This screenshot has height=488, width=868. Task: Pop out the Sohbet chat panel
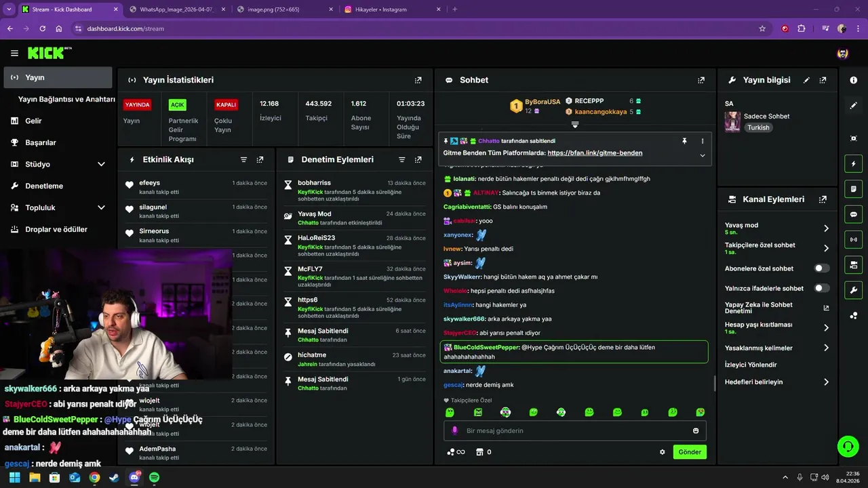coord(701,80)
